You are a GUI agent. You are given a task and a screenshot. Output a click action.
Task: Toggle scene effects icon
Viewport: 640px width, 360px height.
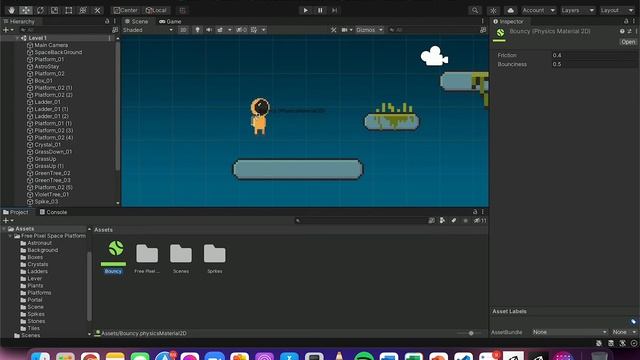[x=220, y=30]
